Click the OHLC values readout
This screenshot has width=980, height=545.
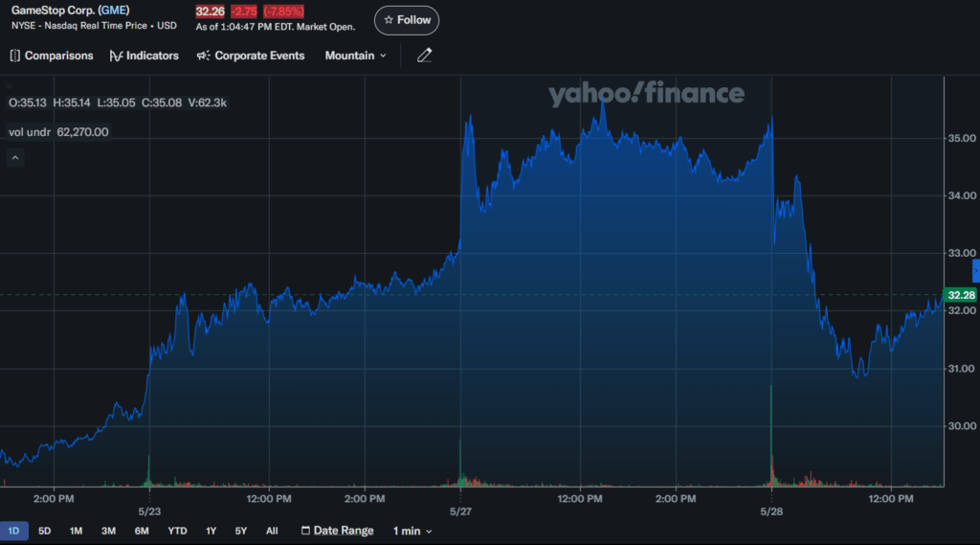tap(118, 102)
